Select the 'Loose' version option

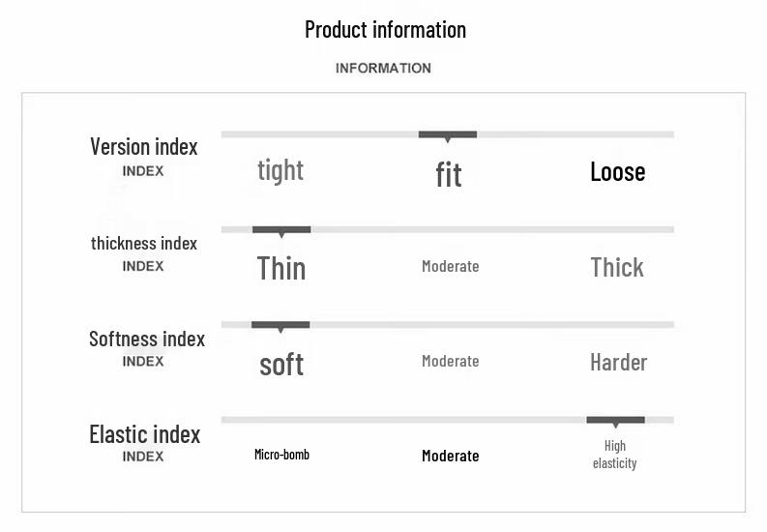tap(617, 172)
